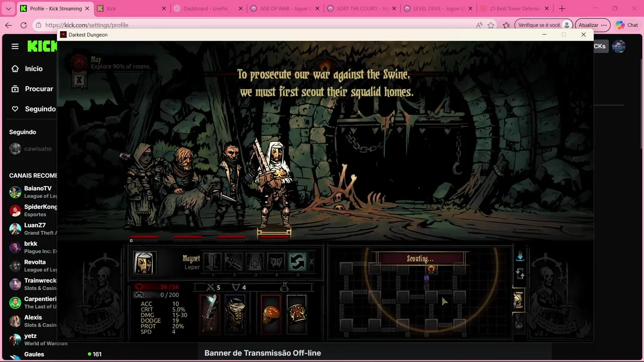Switch to LEVEL DEVIL browser tab
The height and width of the screenshot is (362, 644).
click(x=439, y=9)
